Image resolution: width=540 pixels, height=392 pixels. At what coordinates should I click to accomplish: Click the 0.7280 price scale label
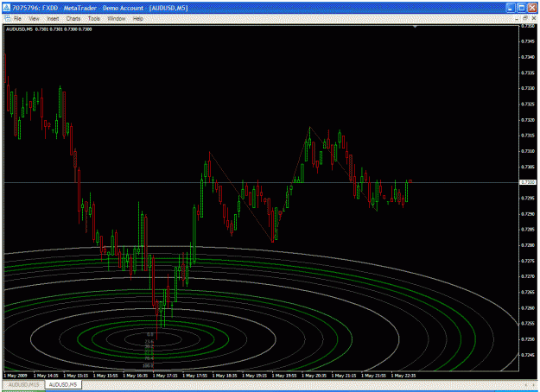528,245
